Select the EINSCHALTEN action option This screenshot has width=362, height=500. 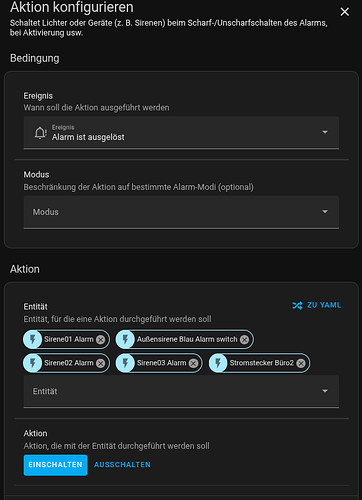55,465
